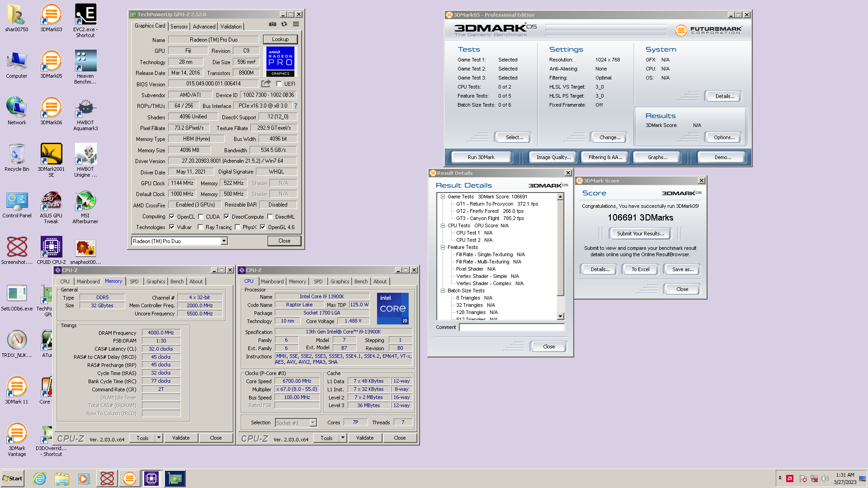868x488 pixels.
Task: Click Image Quality button in 3DMark05
Action: [x=553, y=157]
